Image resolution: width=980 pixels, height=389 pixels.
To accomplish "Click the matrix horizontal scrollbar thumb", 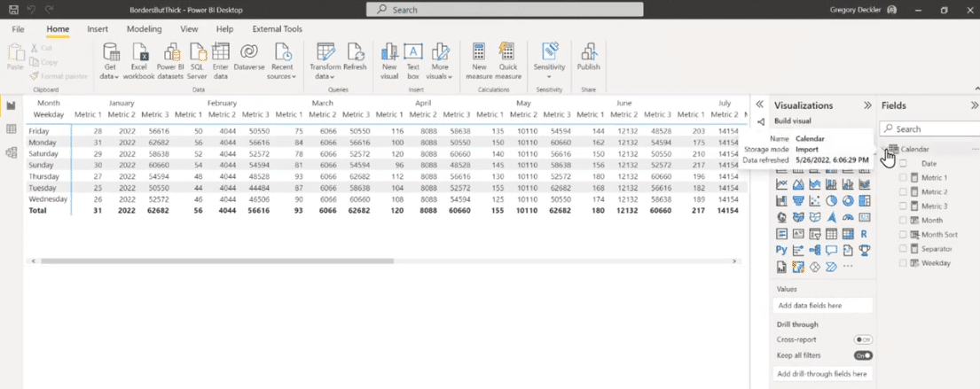I will pos(216,261).
